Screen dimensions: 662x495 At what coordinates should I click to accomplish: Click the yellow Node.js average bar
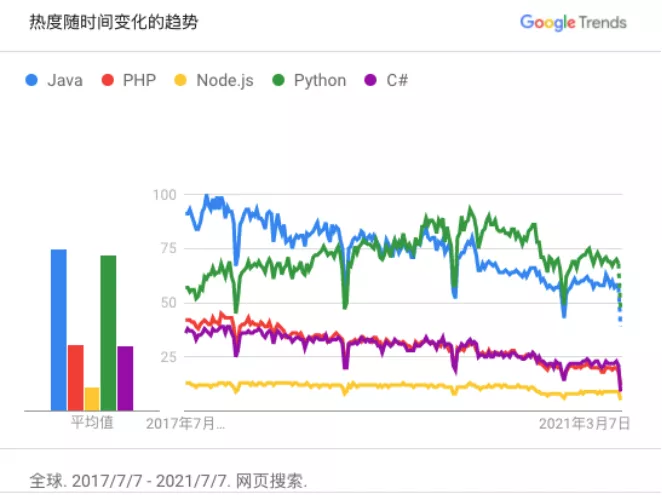pyautogui.click(x=92, y=399)
